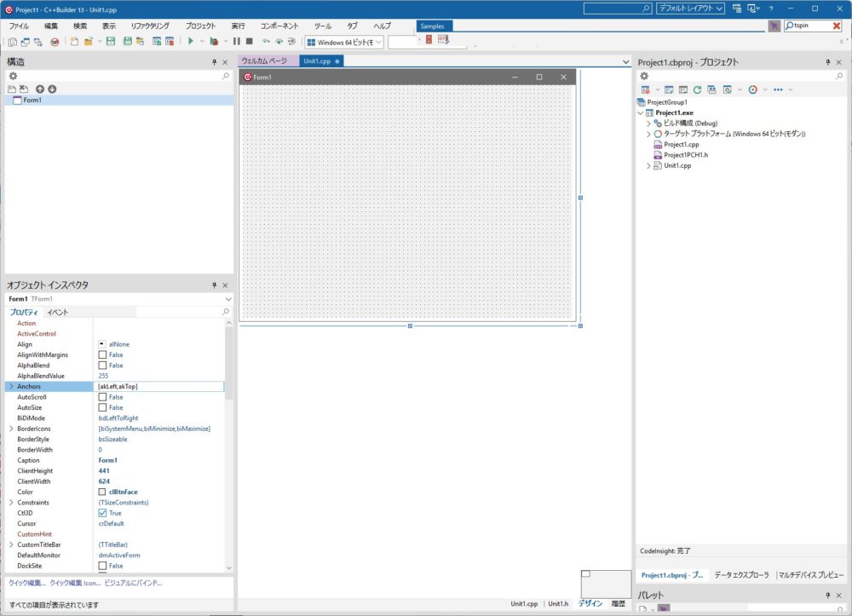This screenshot has height=616, width=852.
Task: Click the move-down arrow in Structure panel
Action: (x=52, y=89)
